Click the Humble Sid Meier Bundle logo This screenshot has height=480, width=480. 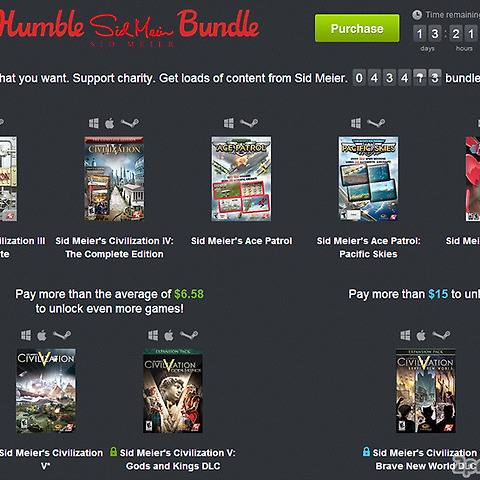(129, 28)
